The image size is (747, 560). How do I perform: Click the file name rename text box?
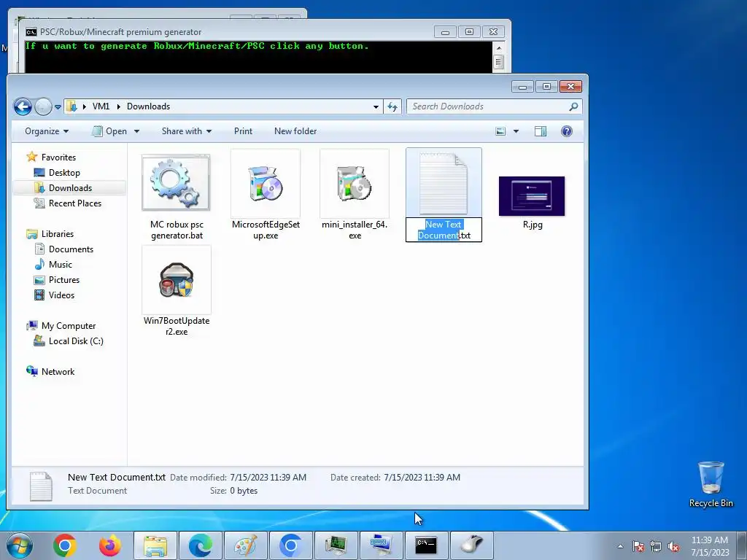click(444, 230)
